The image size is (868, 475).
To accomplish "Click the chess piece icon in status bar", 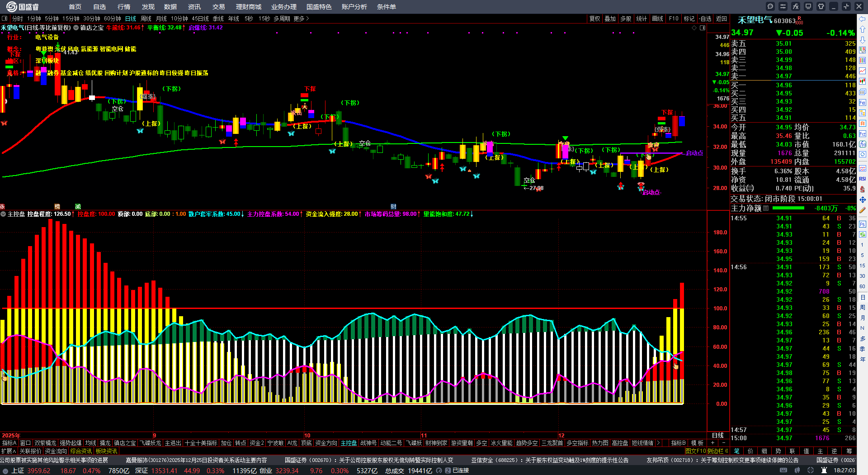I will pos(823,470).
